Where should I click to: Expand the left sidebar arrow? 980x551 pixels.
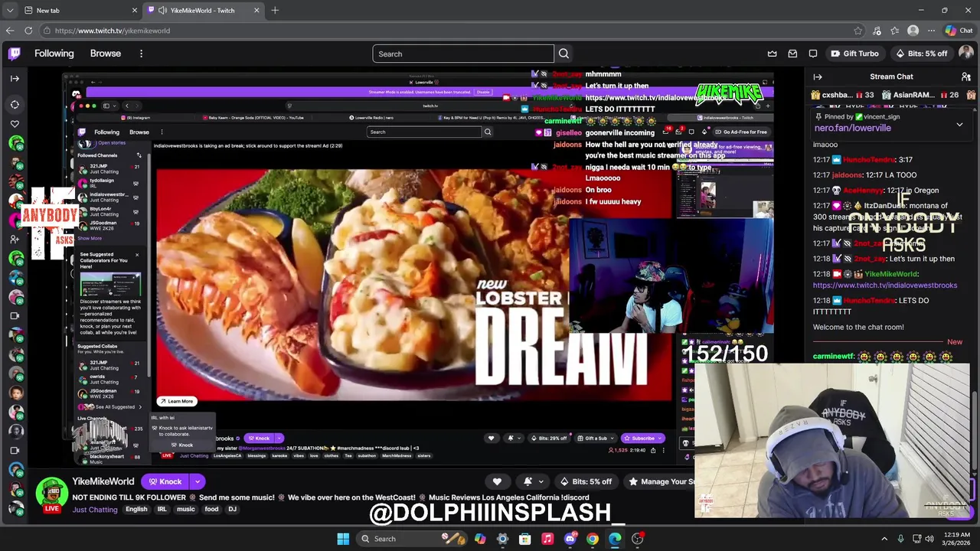[15, 78]
